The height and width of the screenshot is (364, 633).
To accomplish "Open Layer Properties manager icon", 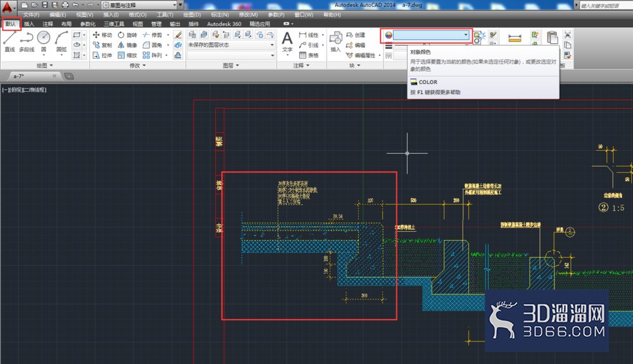I will tap(192, 35).
